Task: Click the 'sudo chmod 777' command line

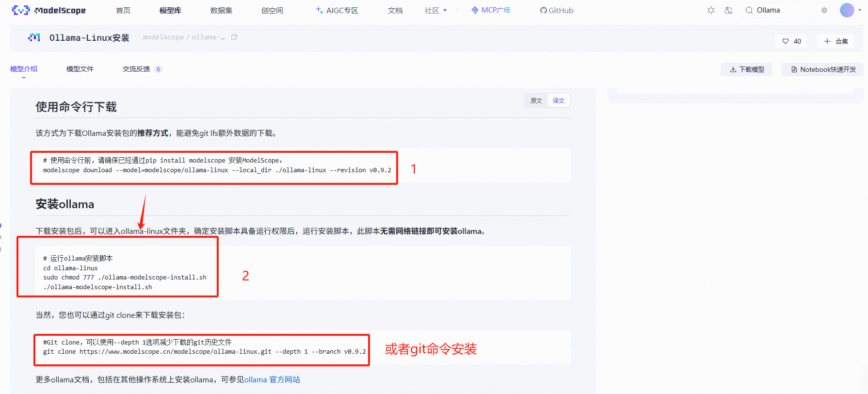Action: coord(125,277)
